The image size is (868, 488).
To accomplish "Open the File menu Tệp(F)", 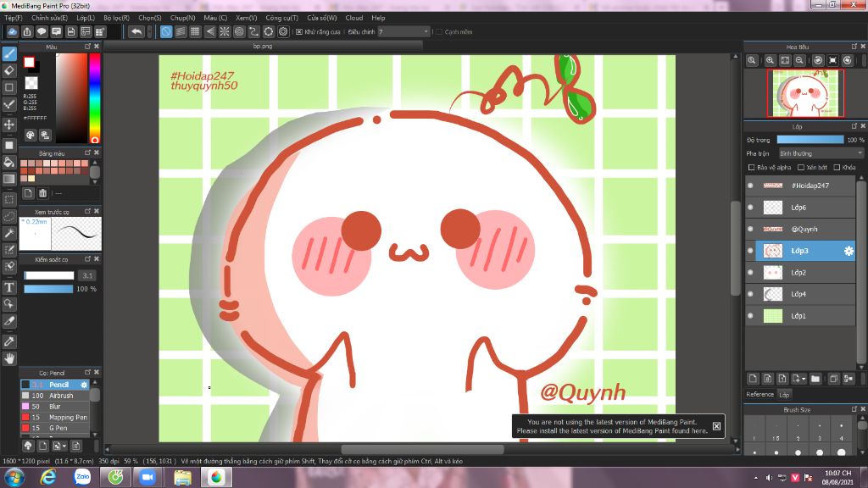I will pyautogui.click(x=14, y=18).
